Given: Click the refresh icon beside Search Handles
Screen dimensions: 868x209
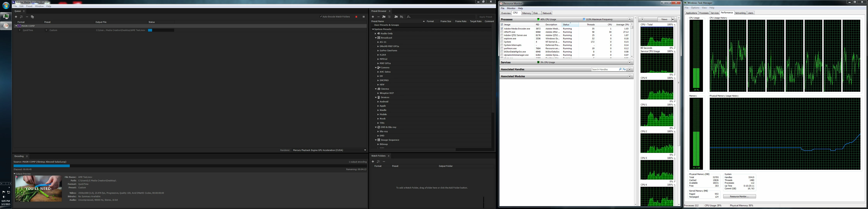Looking at the screenshot, I should pos(624,69).
